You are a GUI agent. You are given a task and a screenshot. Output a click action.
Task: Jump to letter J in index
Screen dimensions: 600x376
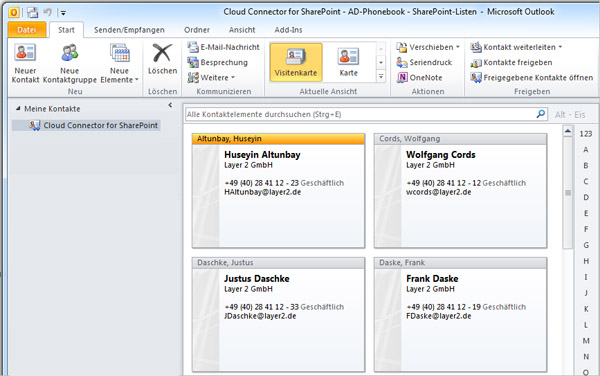[x=586, y=293]
